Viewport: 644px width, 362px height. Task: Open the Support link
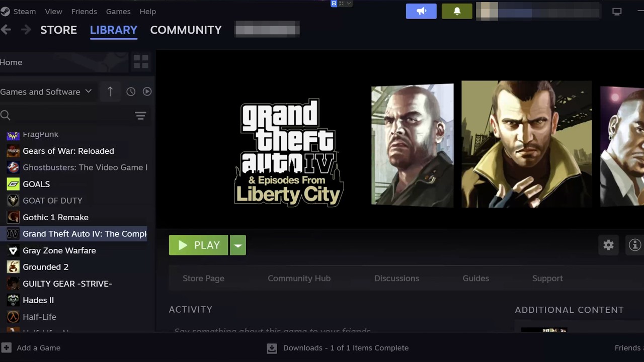[x=547, y=278]
